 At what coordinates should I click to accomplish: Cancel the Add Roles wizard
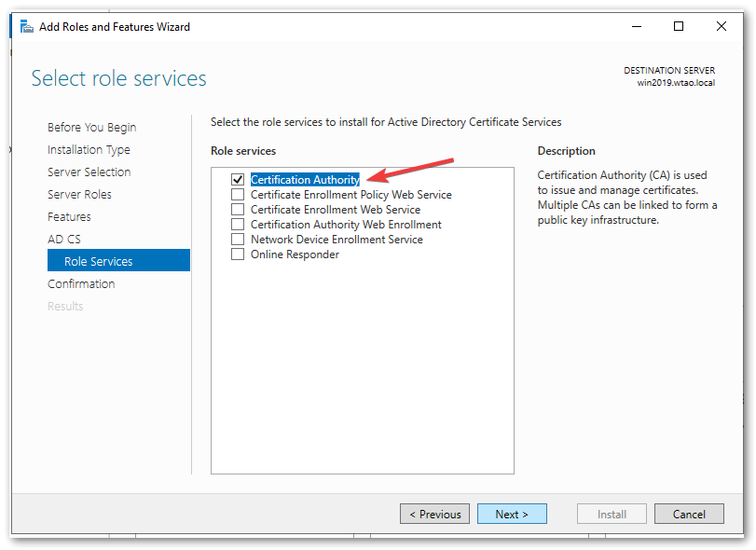point(689,515)
